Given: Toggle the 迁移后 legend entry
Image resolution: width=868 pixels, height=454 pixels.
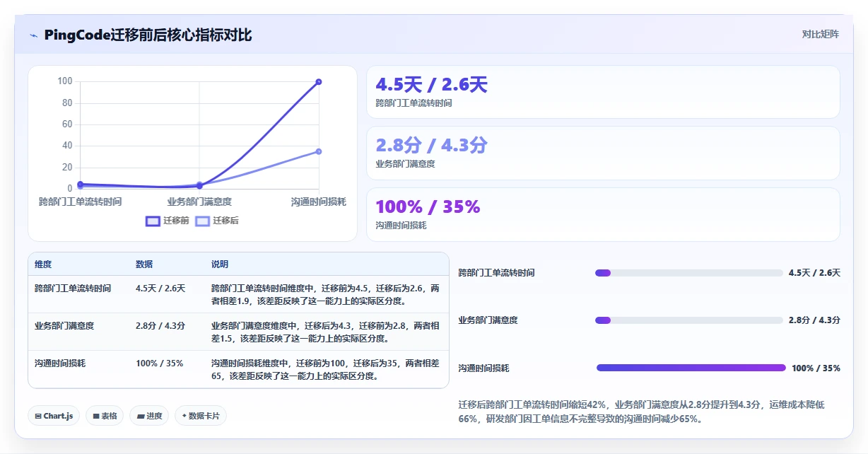Looking at the screenshot, I should coord(217,221).
